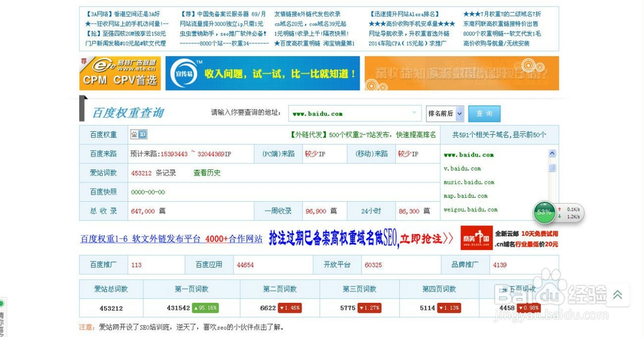Open the 外链代发 500个权重 link
The height and width of the screenshot is (337, 644).
pos(363,135)
